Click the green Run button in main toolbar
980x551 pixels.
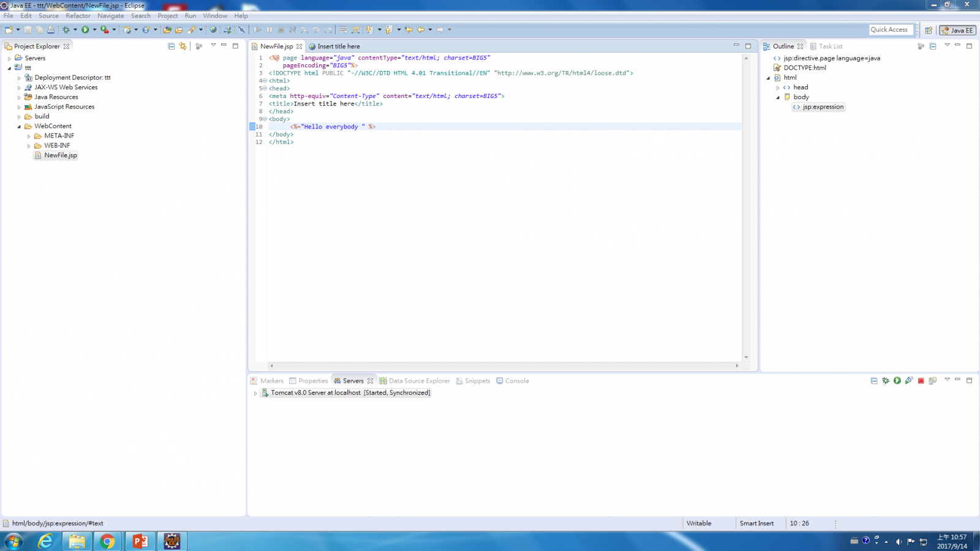(x=85, y=29)
